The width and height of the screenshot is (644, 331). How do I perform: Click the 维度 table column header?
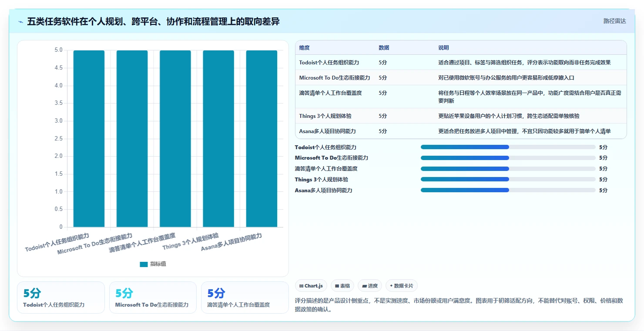(x=305, y=48)
